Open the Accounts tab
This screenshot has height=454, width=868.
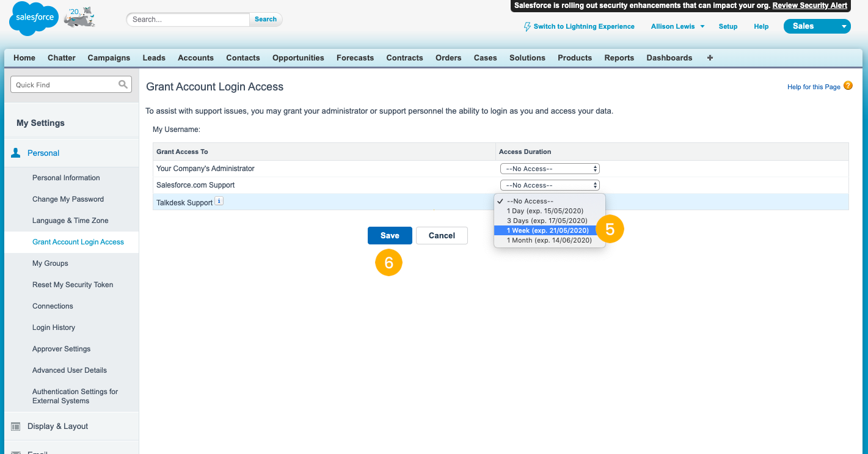pos(195,58)
